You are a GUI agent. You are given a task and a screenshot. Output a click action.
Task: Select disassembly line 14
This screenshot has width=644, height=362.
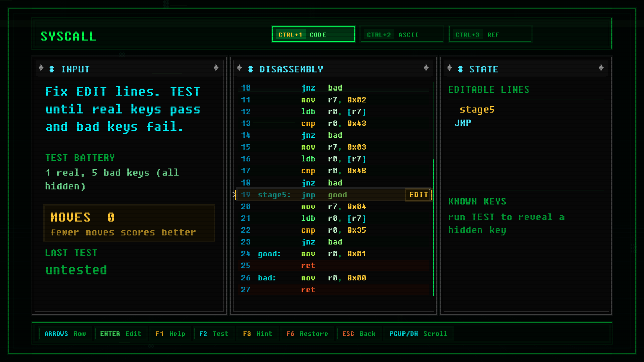coord(334,135)
